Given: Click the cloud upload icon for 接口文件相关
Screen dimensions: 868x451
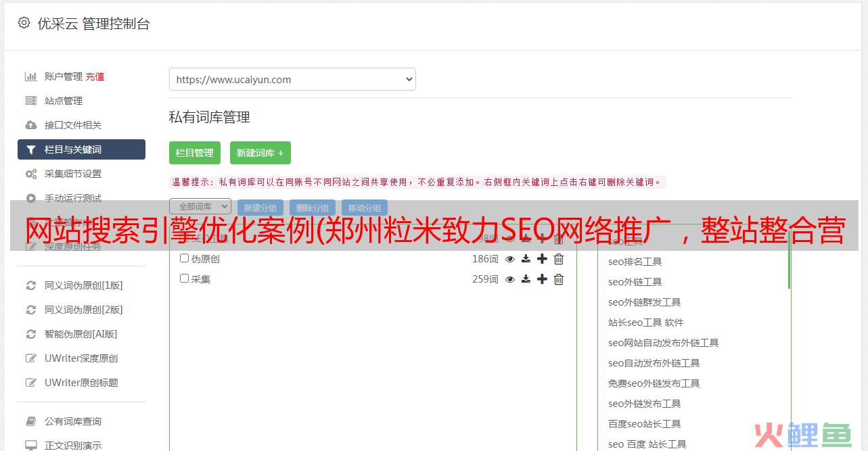Looking at the screenshot, I should click(x=31, y=125).
